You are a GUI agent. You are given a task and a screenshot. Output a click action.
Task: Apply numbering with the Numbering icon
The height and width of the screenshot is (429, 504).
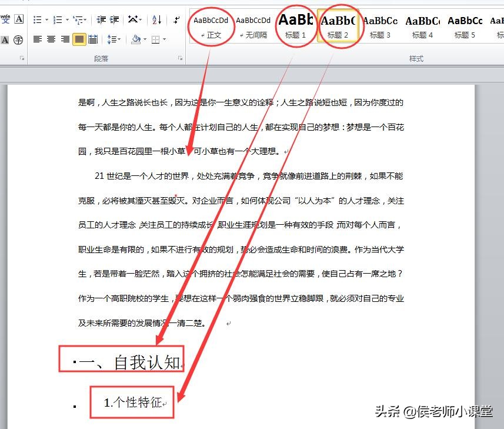click(57, 19)
